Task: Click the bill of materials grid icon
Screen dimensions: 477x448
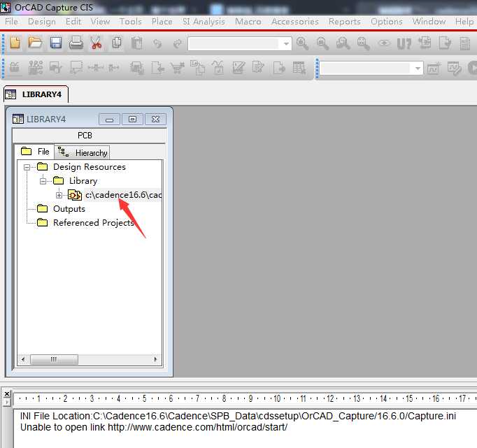Action: point(299,68)
